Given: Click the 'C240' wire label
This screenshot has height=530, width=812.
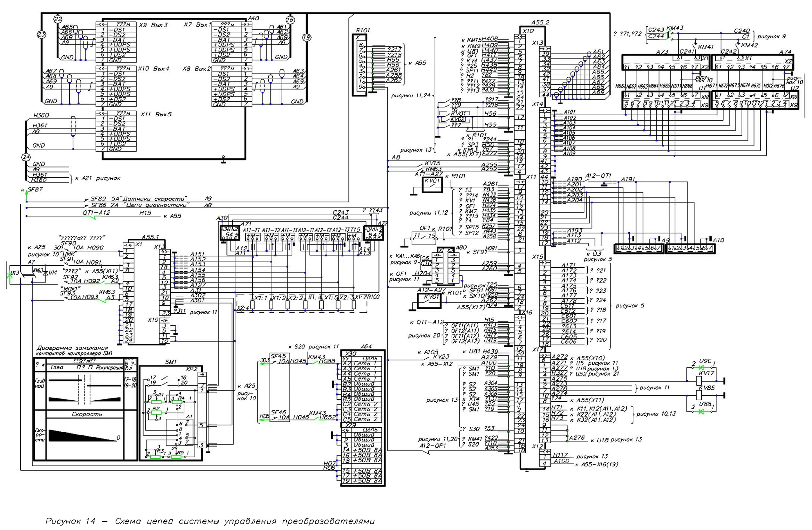Looking at the screenshot, I should [x=742, y=31].
